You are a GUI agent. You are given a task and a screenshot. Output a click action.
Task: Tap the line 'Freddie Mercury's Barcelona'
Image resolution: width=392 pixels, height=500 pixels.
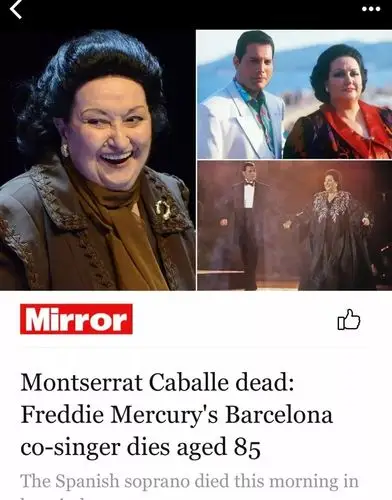(x=177, y=415)
